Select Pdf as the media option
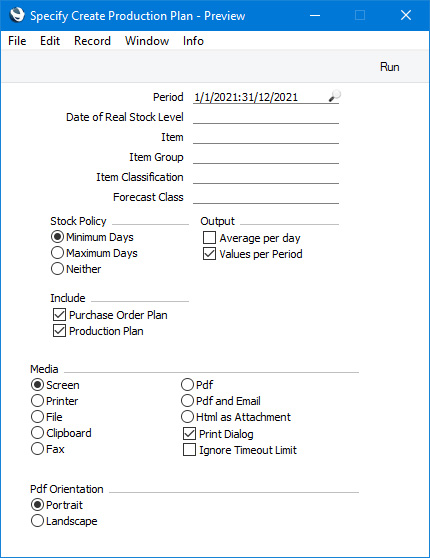The width and height of the screenshot is (430, 558). 187,384
